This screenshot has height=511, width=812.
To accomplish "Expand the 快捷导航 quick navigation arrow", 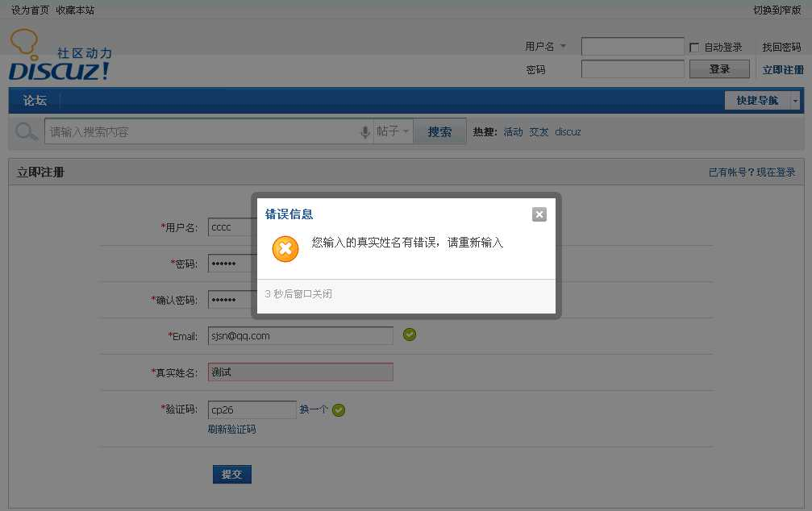I will click(795, 101).
